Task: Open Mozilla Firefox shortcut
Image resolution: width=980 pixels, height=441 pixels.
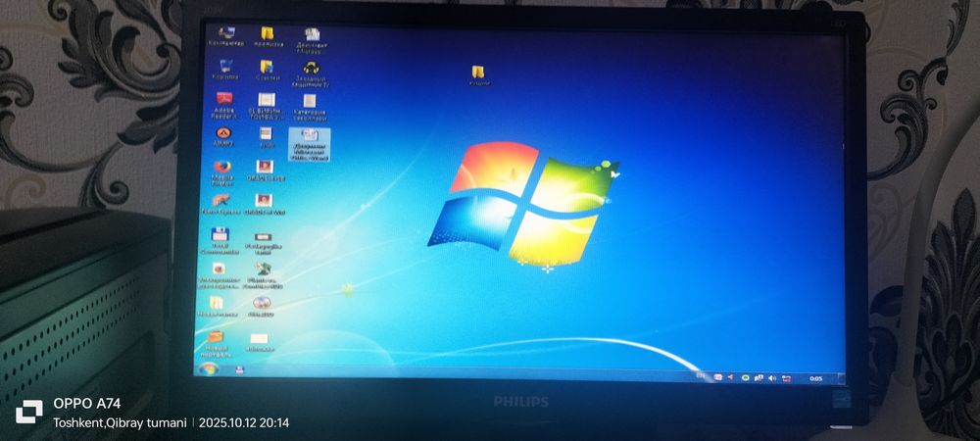Action: pyautogui.click(x=221, y=173)
